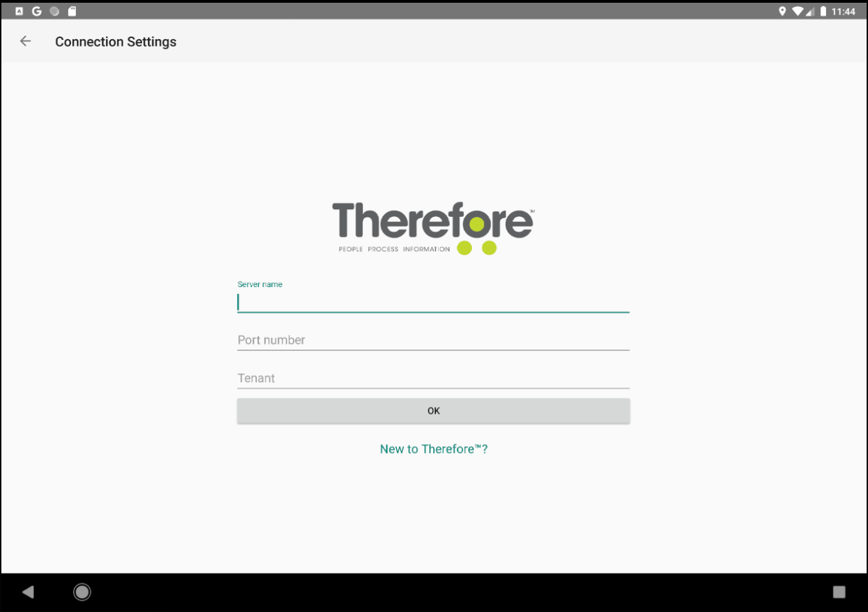The image size is (868, 612).
Task: Tap the location pin status icon
Action: pyautogui.click(x=782, y=11)
